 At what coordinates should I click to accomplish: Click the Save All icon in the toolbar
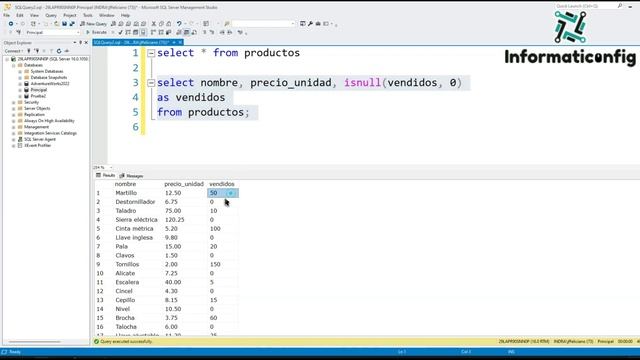pyautogui.click(x=72, y=24)
